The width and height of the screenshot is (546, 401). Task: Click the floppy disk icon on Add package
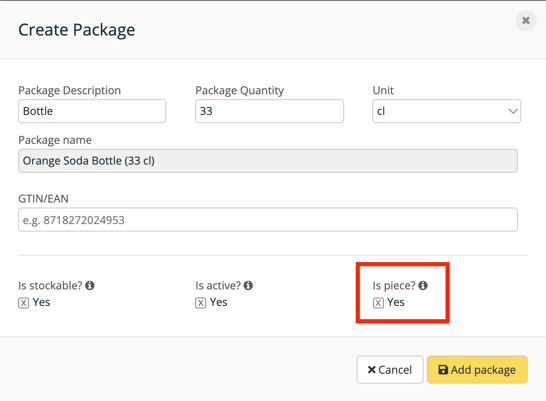[443, 370]
